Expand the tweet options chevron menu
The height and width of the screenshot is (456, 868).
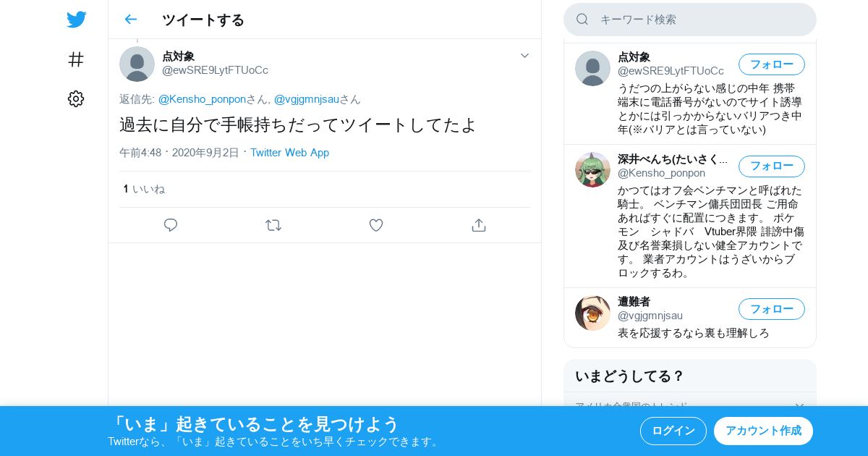(525, 56)
